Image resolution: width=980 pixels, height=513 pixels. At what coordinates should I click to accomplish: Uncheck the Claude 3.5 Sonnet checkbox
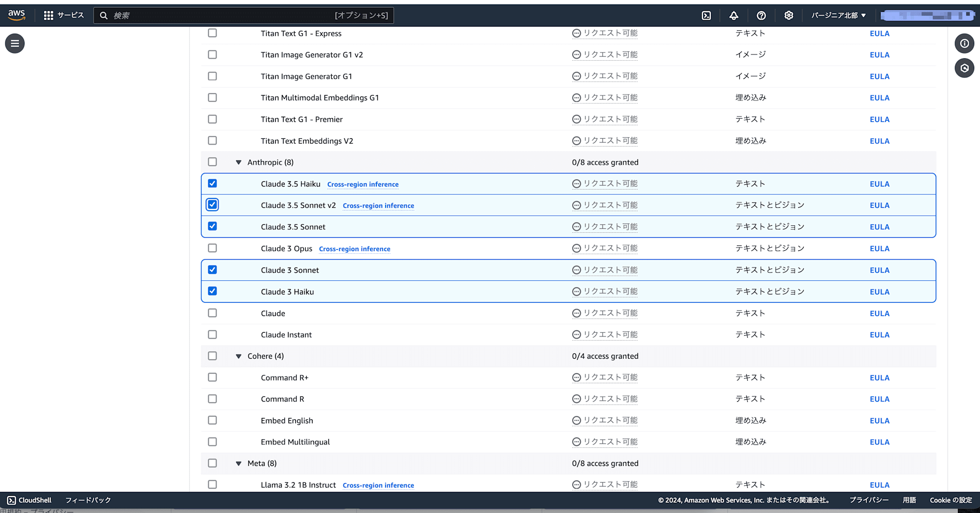pyautogui.click(x=212, y=226)
